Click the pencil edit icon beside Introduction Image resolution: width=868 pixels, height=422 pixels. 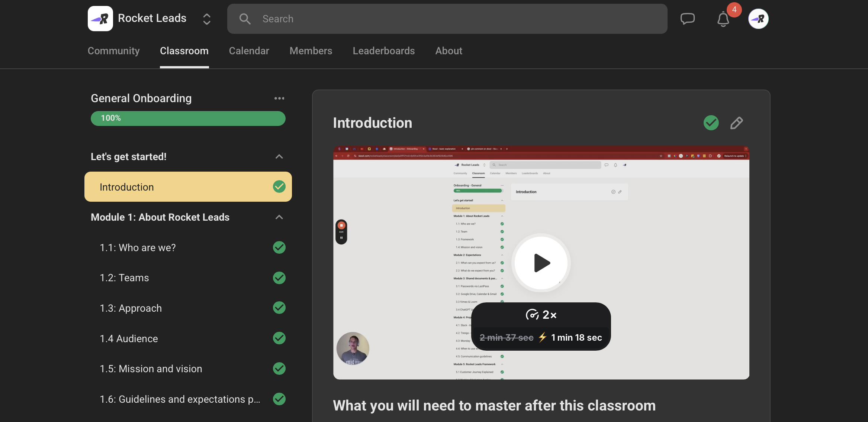pyautogui.click(x=736, y=123)
